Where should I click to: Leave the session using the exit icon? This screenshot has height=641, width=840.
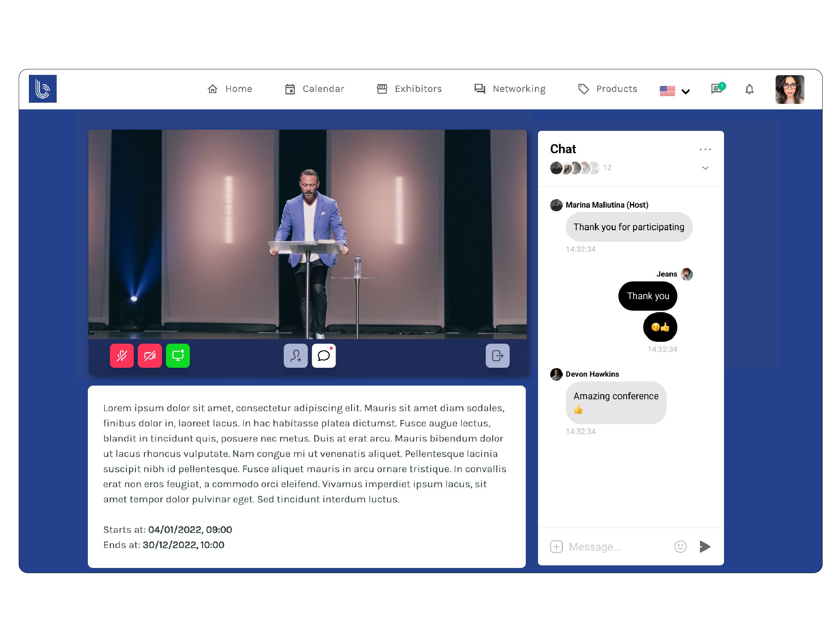coord(497,356)
